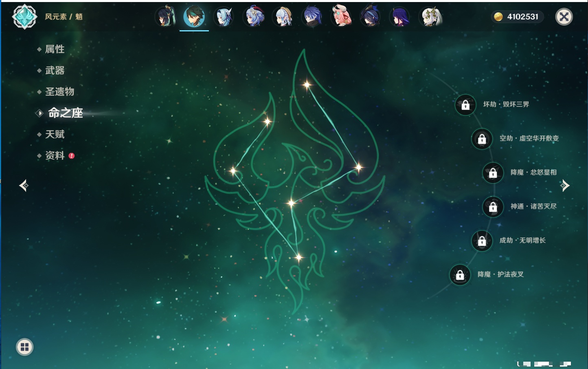Close the character screen with X button

pyautogui.click(x=564, y=17)
